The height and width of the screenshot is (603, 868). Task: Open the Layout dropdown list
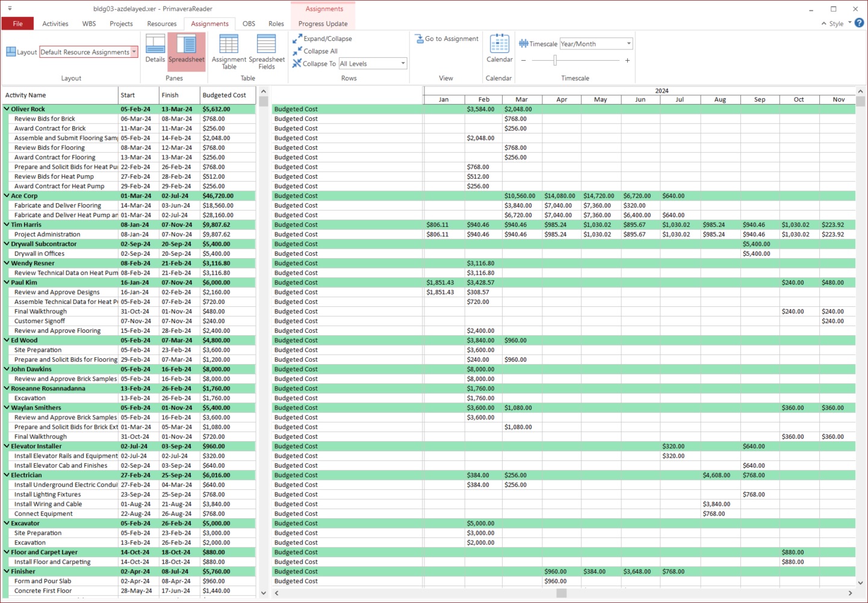(134, 52)
